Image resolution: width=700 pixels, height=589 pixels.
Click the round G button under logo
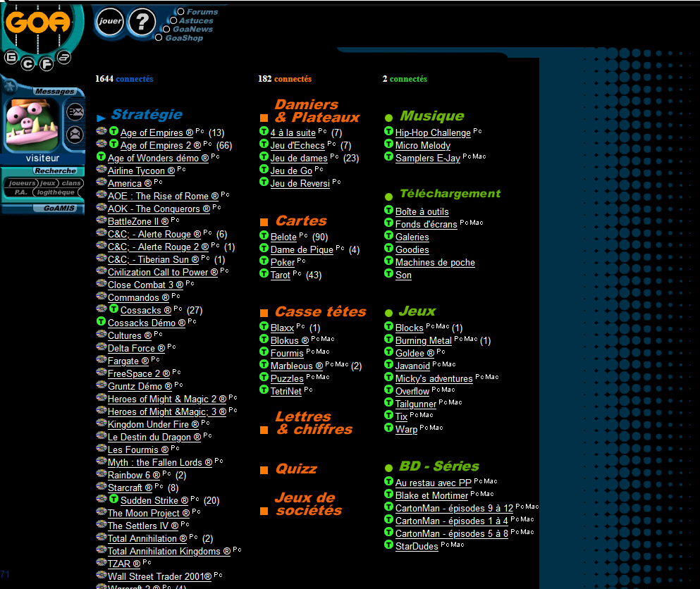click(11, 57)
